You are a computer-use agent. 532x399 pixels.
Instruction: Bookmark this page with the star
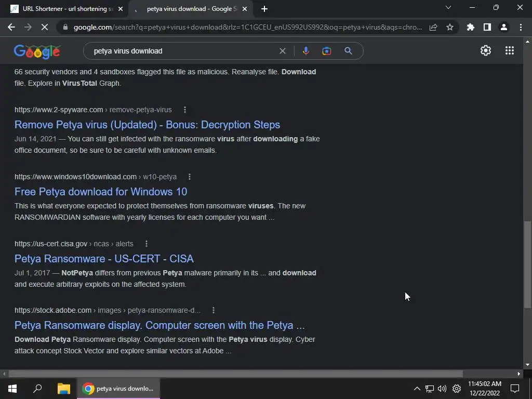pos(450,27)
